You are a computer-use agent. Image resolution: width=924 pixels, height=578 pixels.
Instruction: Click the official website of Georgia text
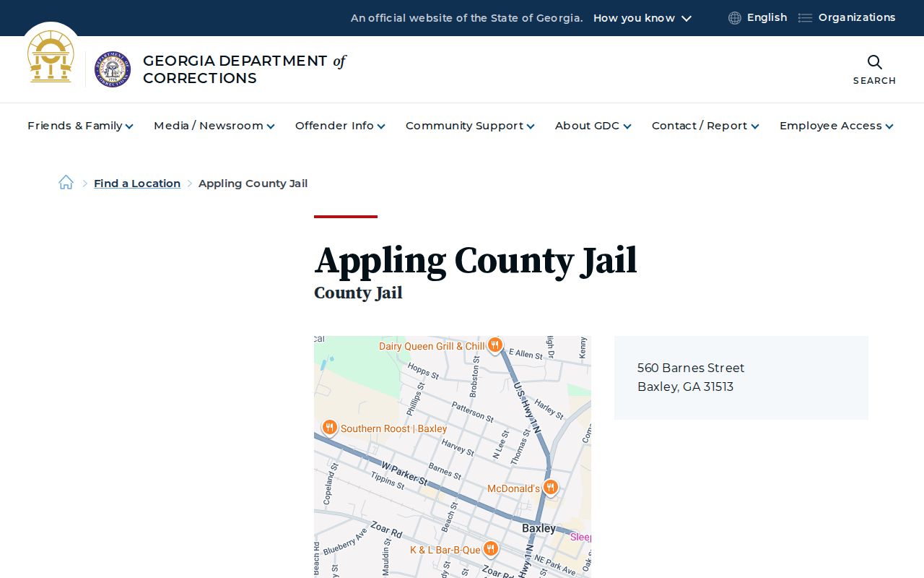click(466, 18)
